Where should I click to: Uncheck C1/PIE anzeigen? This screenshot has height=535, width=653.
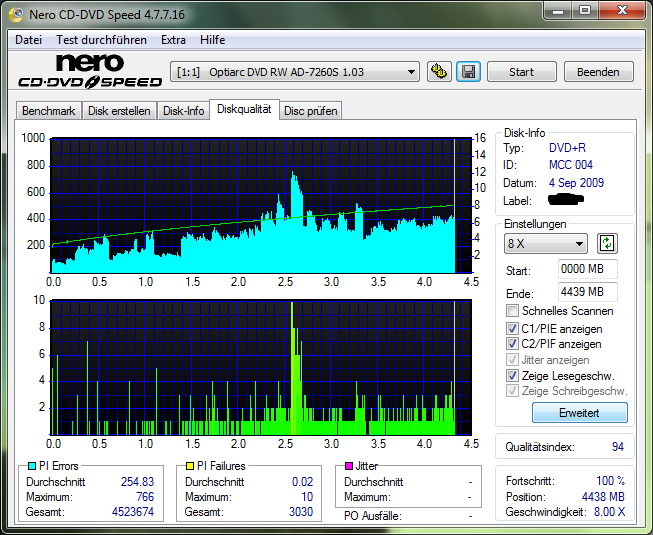(513, 328)
